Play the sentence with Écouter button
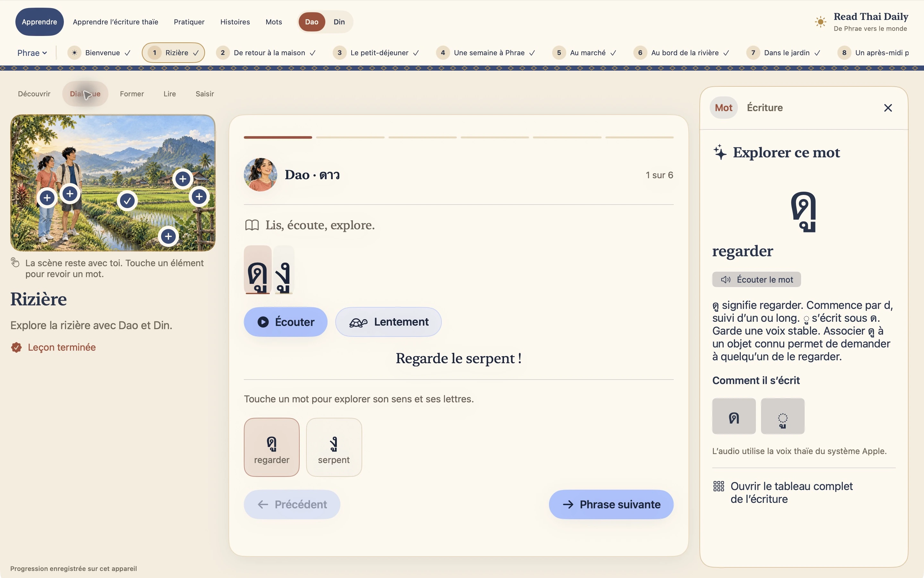Screen dimensions: 924x578 [286, 322]
